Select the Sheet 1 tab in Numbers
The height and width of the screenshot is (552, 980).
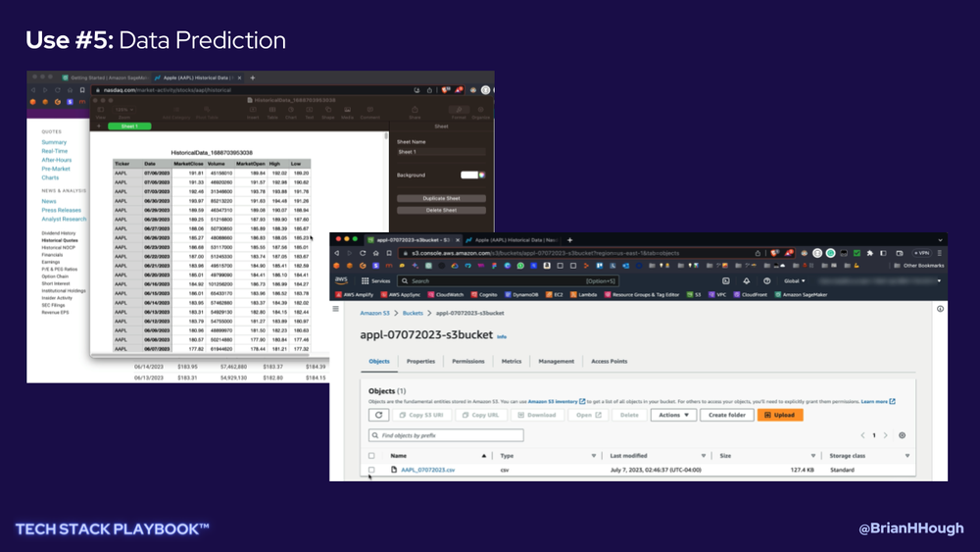click(129, 126)
